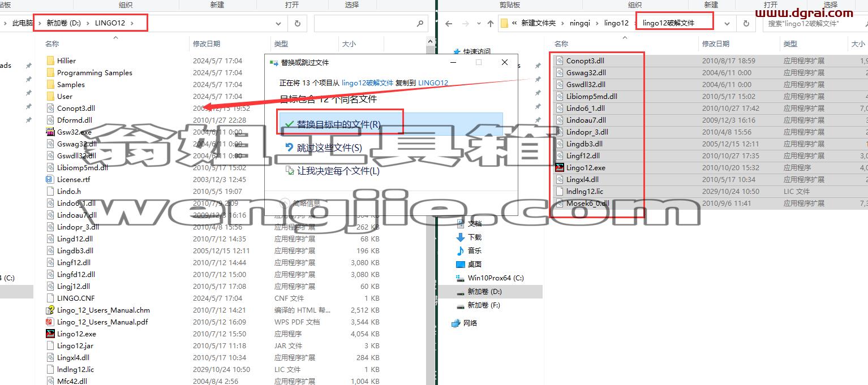
Task: Click the lndlng12.lic icon in the right window
Action: coord(560,191)
